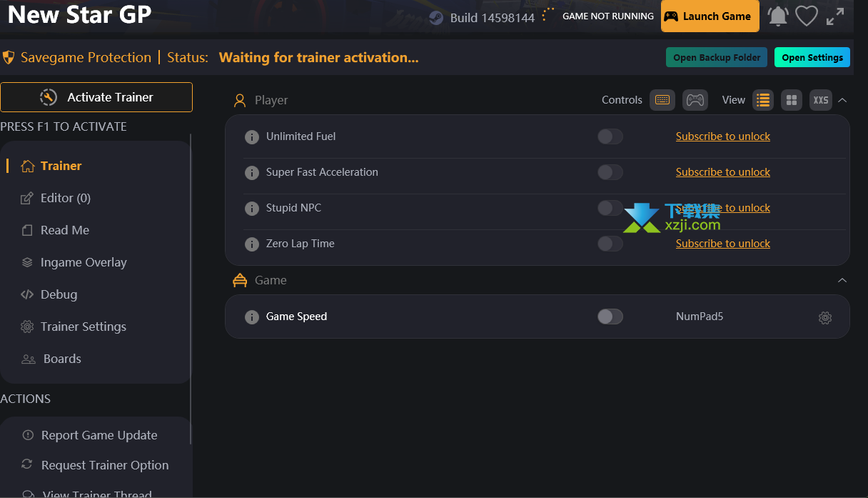
Task: Toggle Super Fast Acceleration switch
Action: coord(610,172)
